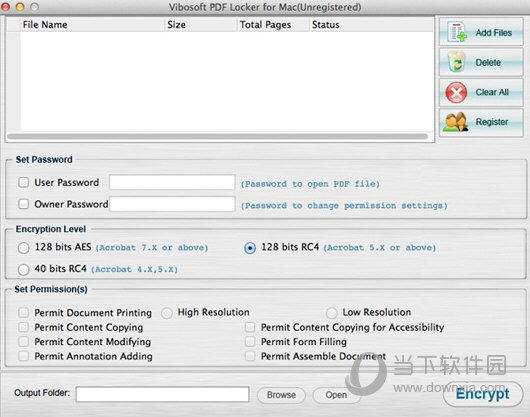This screenshot has width=530, height=417.
Task: Choose Low Resolution printing option
Action: 332,313
